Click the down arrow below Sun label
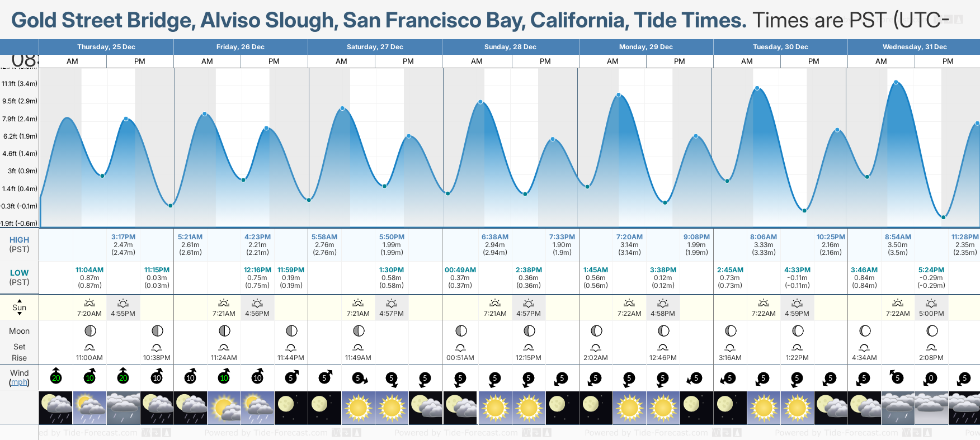 [20, 314]
